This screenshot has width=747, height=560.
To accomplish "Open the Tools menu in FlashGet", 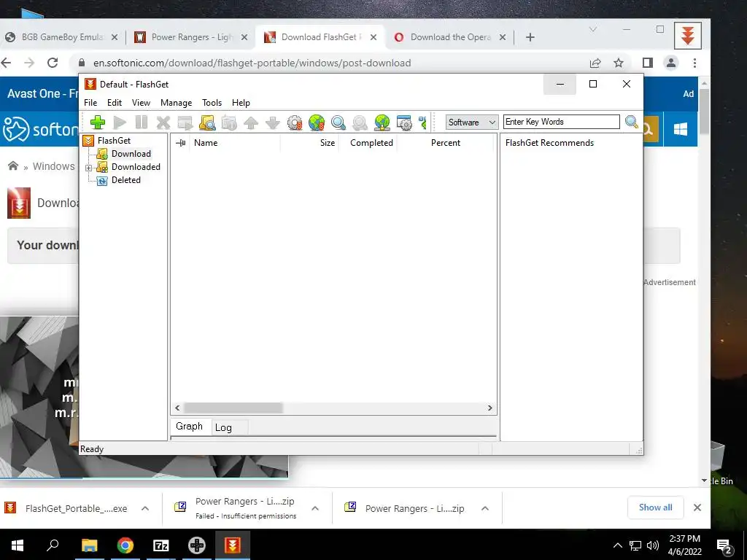I will pyautogui.click(x=212, y=102).
